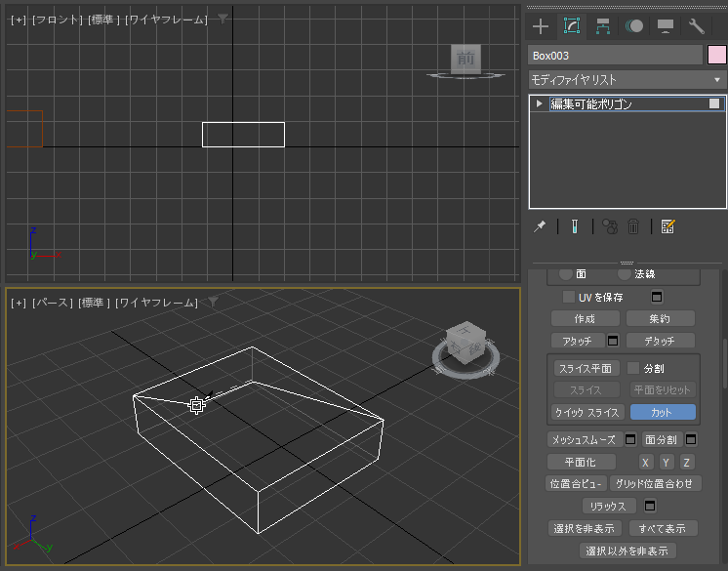Click the 集約 button

tap(661, 319)
